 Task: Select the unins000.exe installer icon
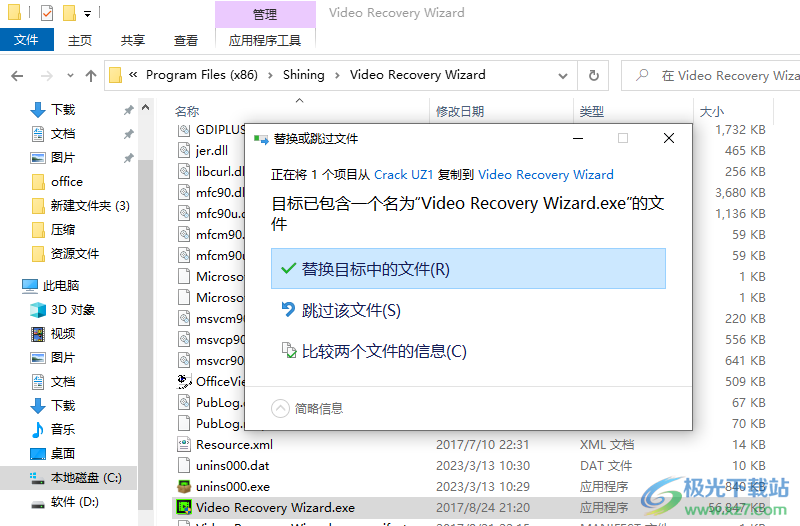(184, 486)
